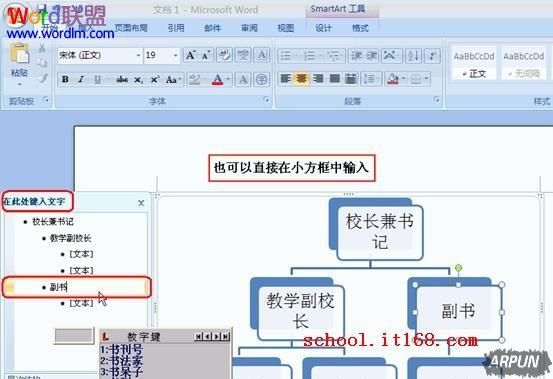Open the 引用 tab
The width and height of the screenshot is (553, 379).
(x=176, y=28)
